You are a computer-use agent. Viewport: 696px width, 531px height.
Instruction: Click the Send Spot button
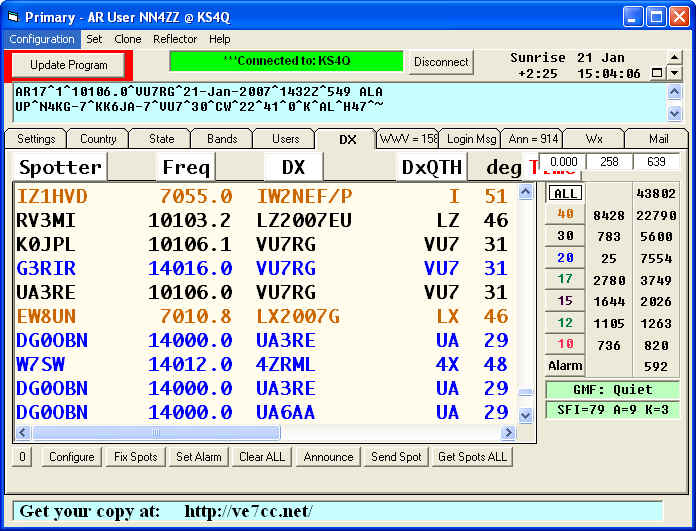click(396, 457)
